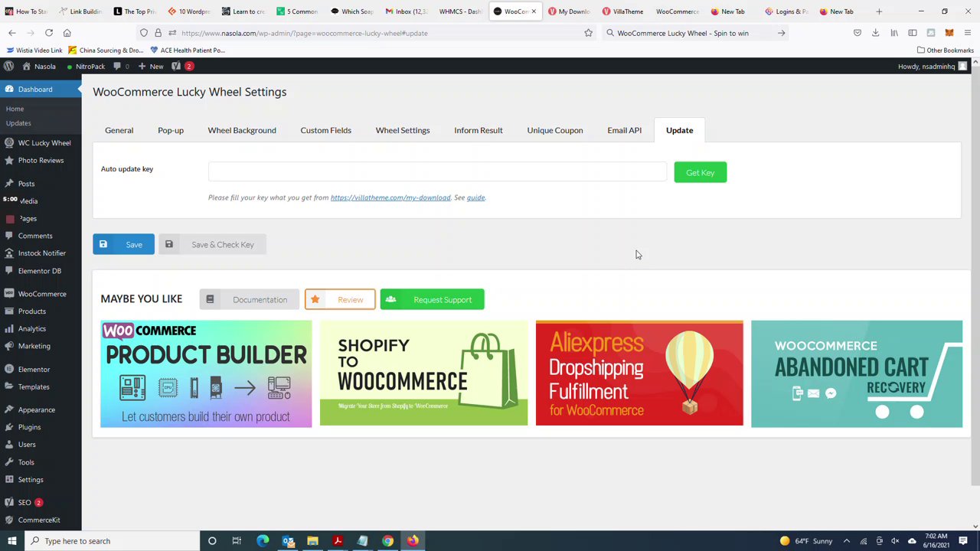Open Instock Notifier in the sidebar
Screen dimensions: 980x551
coord(41,253)
